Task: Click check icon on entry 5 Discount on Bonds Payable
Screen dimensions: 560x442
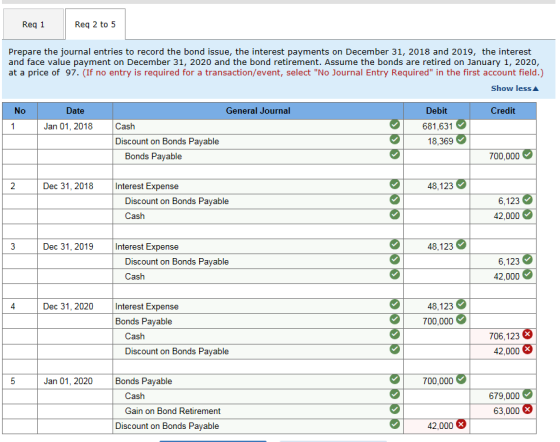Action: [x=395, y=424]
